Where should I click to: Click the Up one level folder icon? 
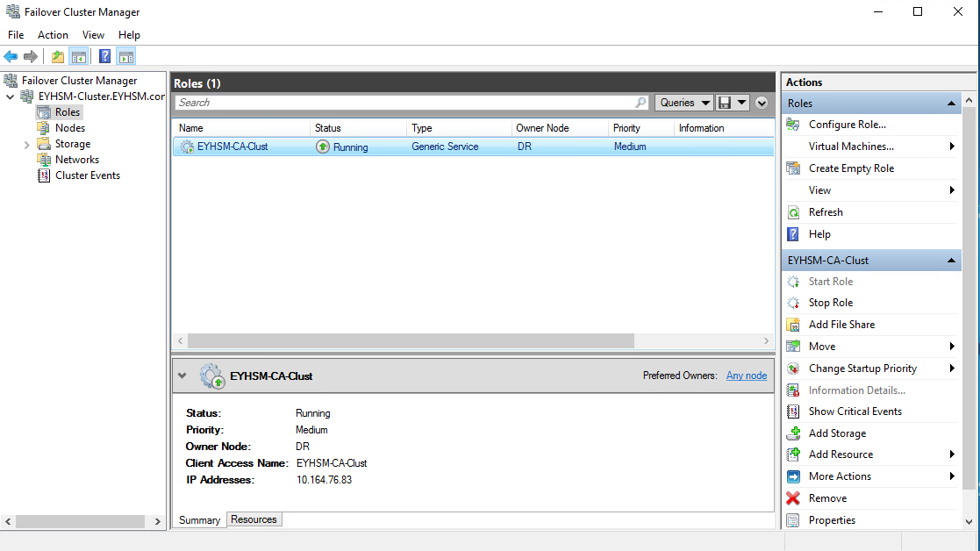[x=58, y=57]
